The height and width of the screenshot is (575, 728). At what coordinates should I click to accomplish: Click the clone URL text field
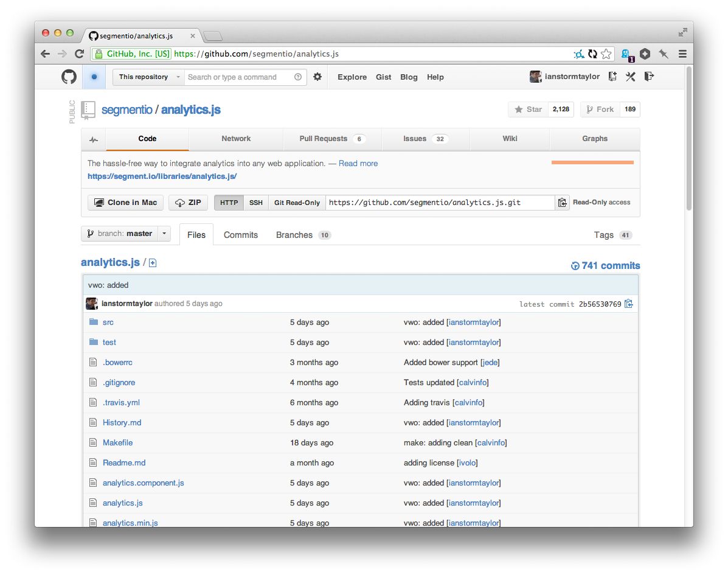(x=440, y=203)
